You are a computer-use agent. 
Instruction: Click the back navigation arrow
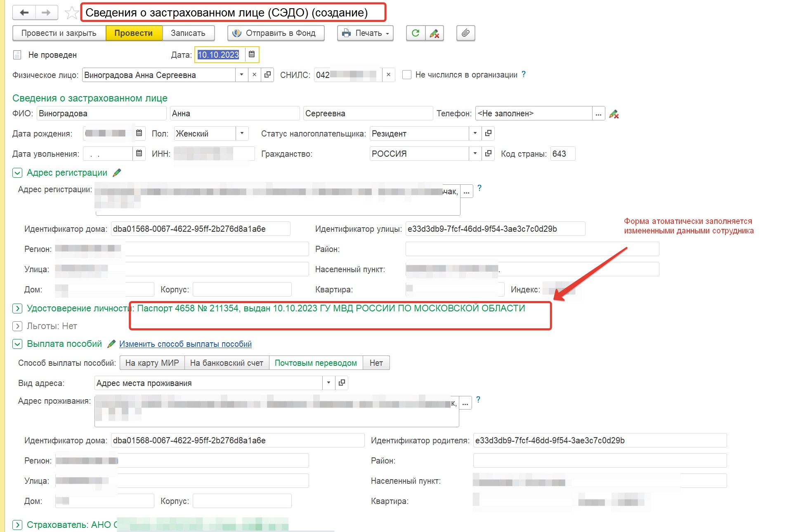(x=24, y=13)
